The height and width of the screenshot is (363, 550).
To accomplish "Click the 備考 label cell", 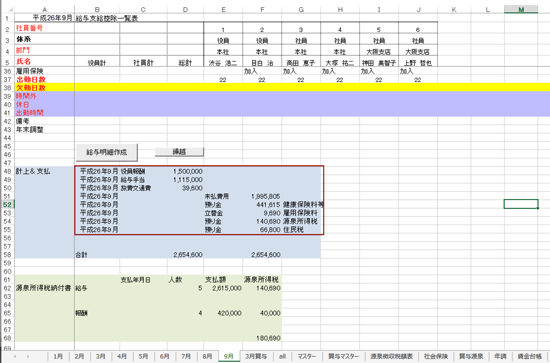I will coord(45,121).
